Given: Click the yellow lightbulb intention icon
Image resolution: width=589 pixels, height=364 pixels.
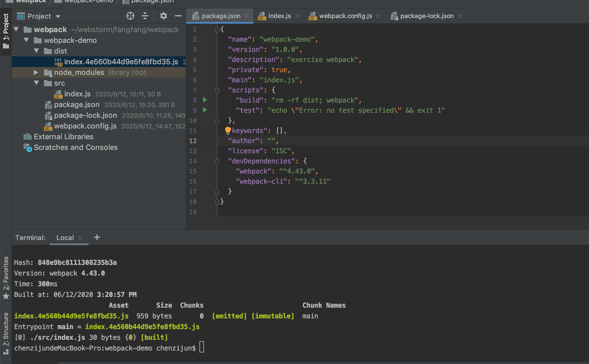Looking at the screenshot, I should [228, 130].
